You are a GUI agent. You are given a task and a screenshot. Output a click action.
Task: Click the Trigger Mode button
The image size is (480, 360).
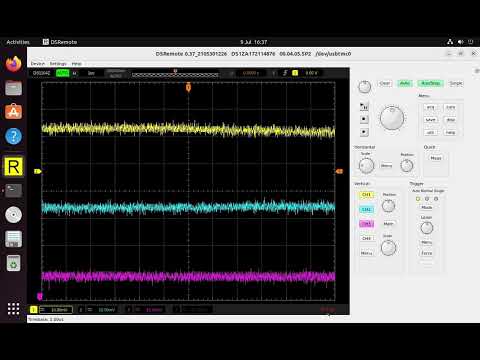tap(427, 207)
